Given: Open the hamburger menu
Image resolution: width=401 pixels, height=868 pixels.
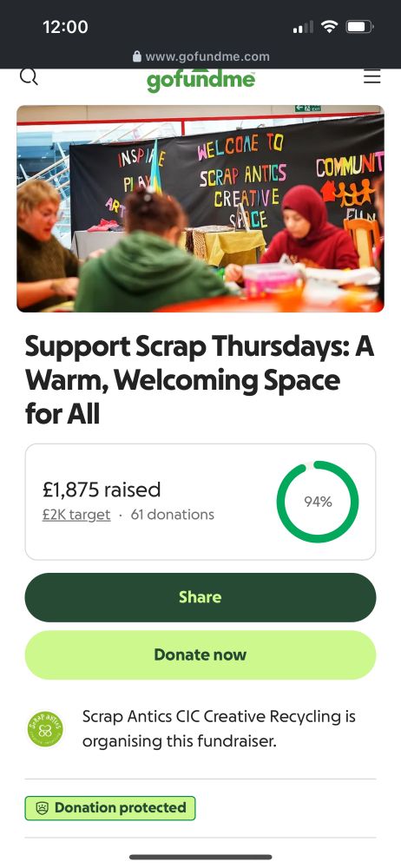Looking at the screenshot, I should tap(371, 76).
